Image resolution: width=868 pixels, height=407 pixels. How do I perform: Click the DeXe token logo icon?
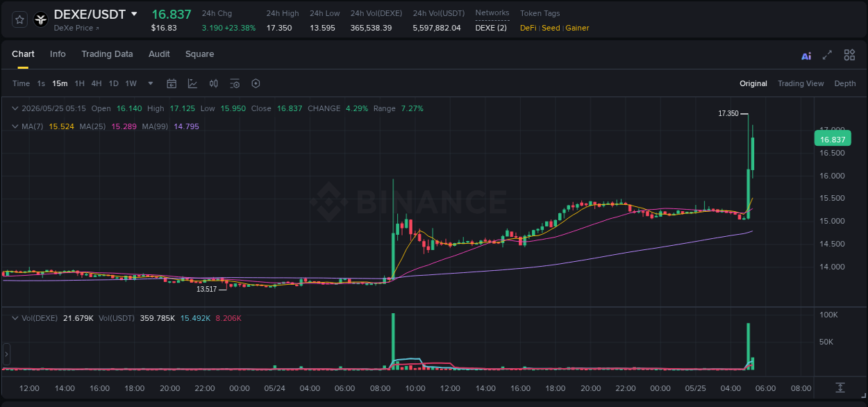click(x=41, y=19)
